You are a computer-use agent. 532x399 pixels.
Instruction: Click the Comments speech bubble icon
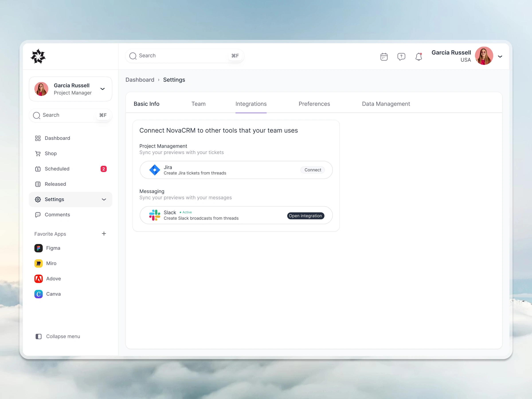(38, 215)
